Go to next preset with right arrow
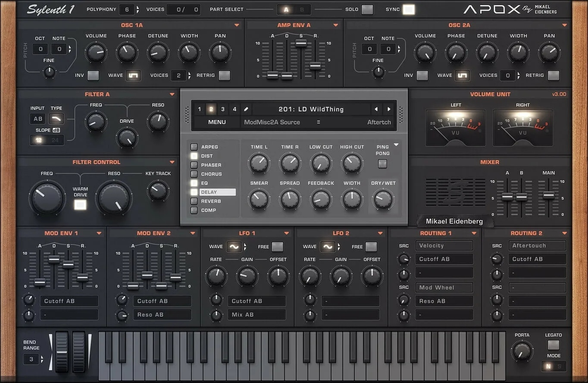The height and width of the screenshot is (383, 588). pos(389,109)
